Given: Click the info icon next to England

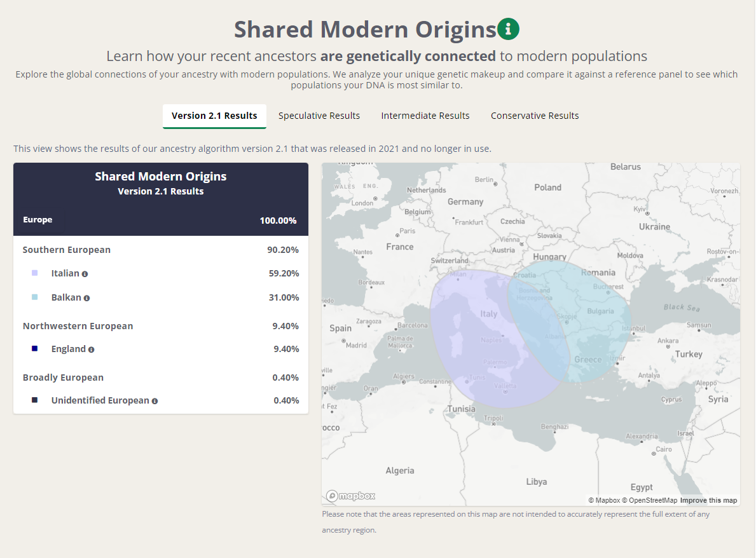Looking at the screenshot, I should point(91,350).
